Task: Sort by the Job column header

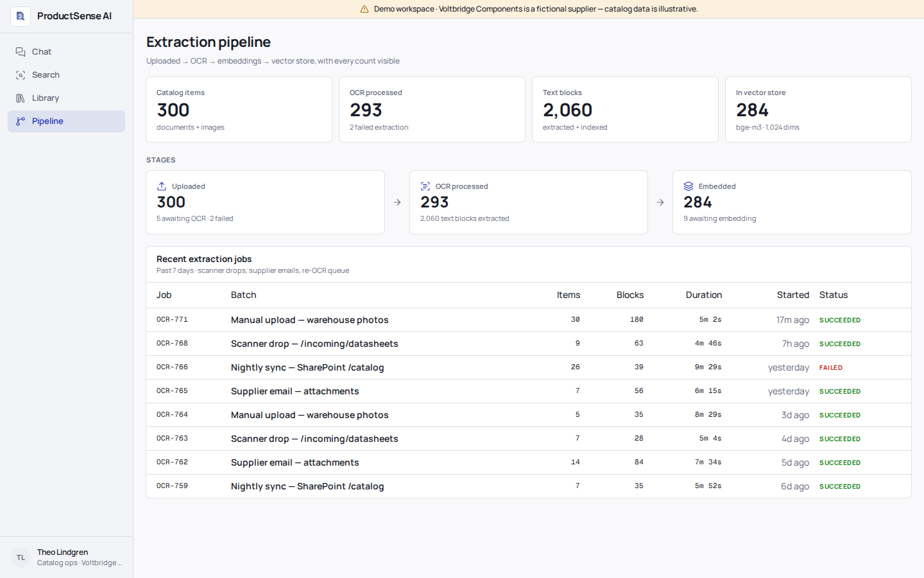Action: click(x=164, y=295)
